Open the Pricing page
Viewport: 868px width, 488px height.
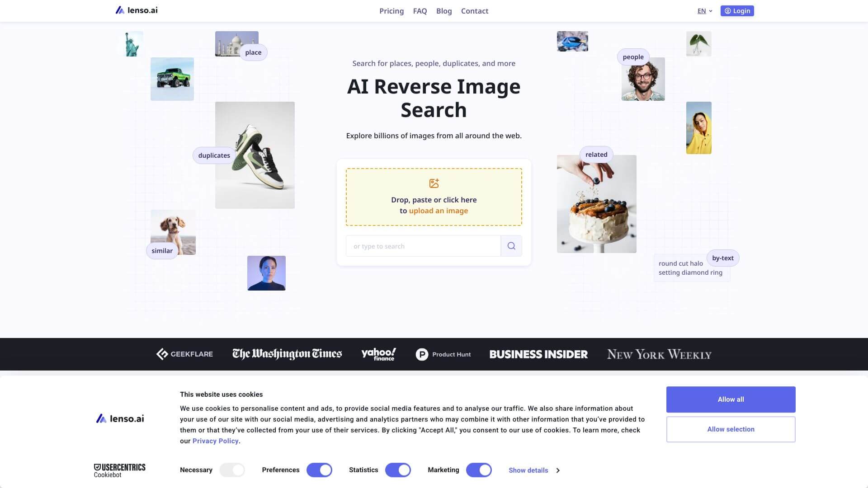(391, 10)
